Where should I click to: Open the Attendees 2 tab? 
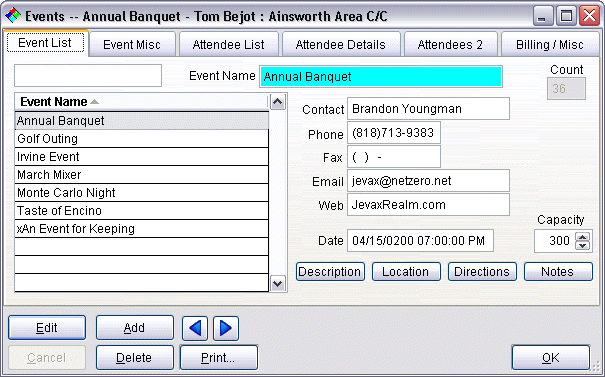[450, 44]
